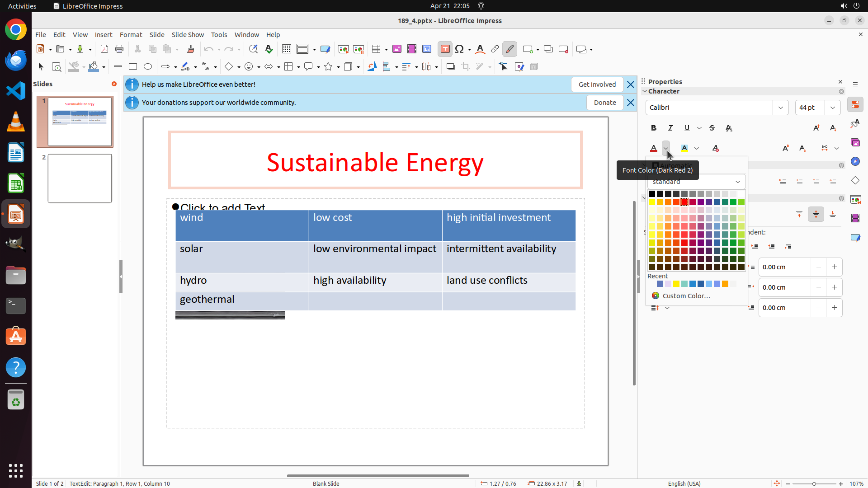Open the font name Calibri dropdown
The image size is (868, 488).
[x=780, y=108]
